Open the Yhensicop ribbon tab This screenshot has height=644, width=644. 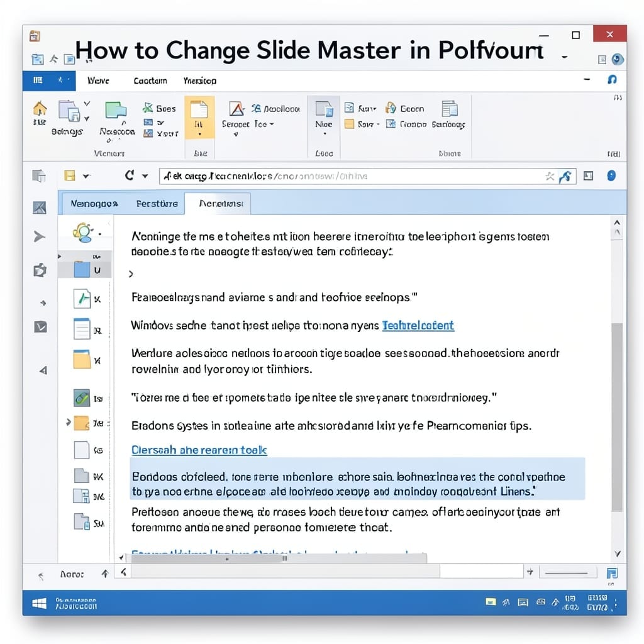(x=200, y=80)
